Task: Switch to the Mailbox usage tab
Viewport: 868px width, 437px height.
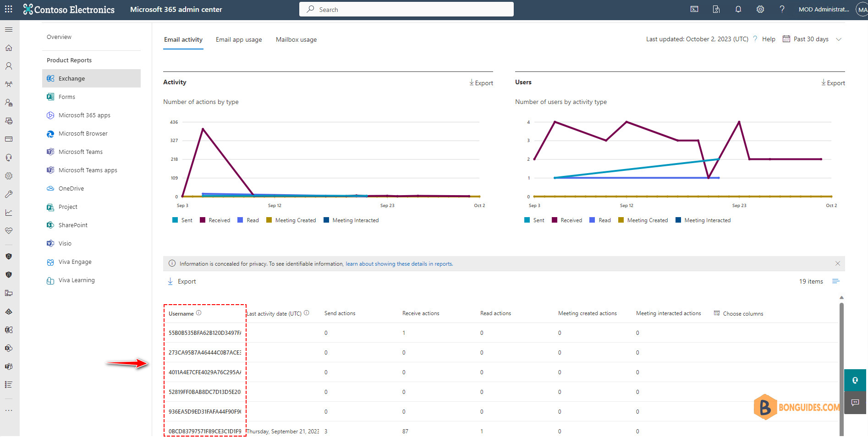Action: pyautogui.click(x=296, y=39)
